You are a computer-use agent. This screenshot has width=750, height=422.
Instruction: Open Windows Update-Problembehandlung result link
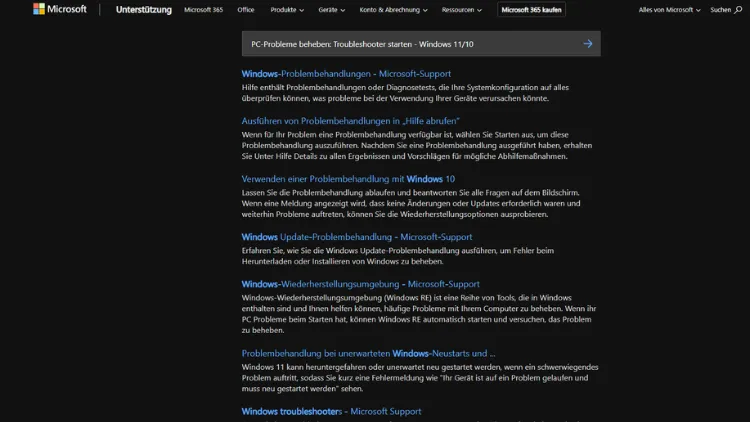[356, 237]
